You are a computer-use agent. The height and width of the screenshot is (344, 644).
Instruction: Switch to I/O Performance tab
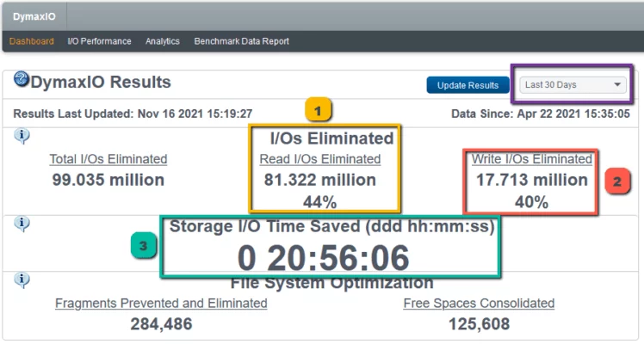(99, 41)
